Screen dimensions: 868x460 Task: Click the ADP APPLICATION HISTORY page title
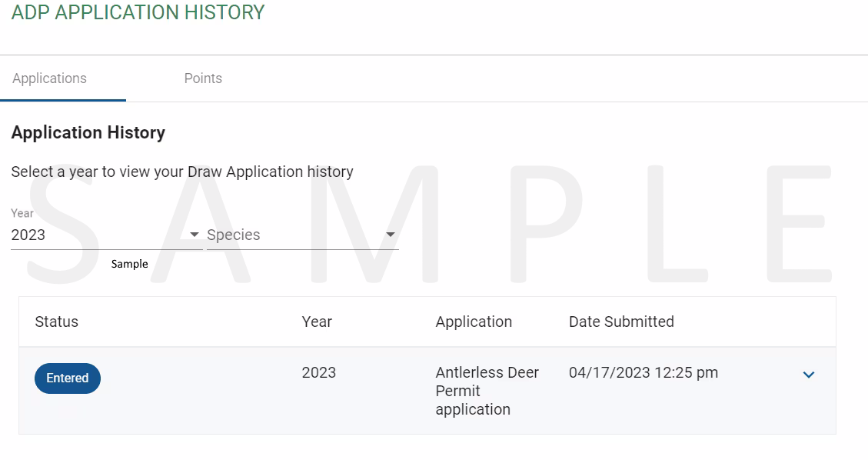(138, 12)
